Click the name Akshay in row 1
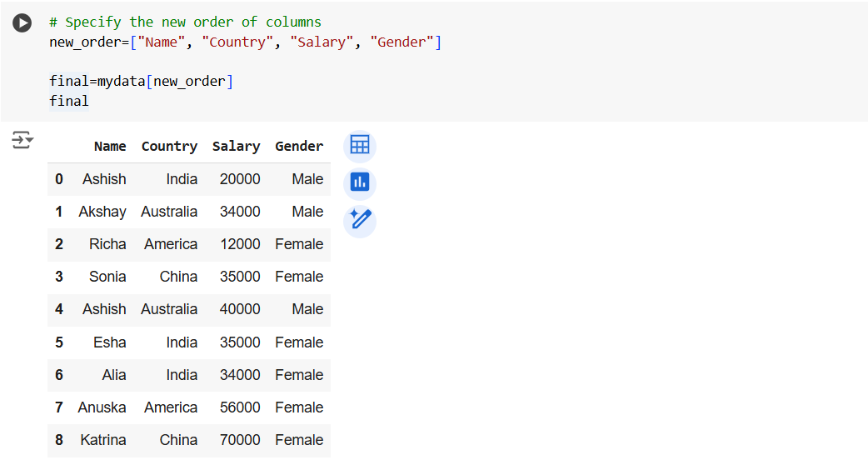This screenshot has width=868, height=460. tap(102, 212)
